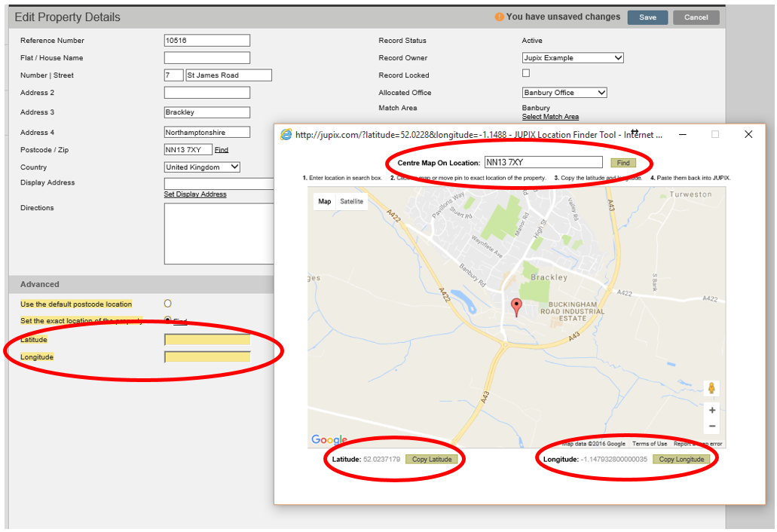Screen dimensions: 777x532
Task: Close the Location Finder popup window
Action: [x=748, y=134]
